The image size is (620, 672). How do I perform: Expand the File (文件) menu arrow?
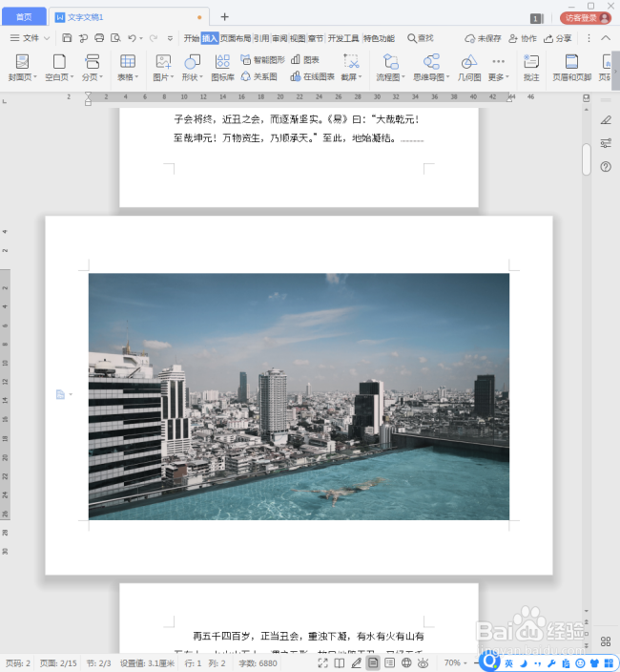pos(47,38)
